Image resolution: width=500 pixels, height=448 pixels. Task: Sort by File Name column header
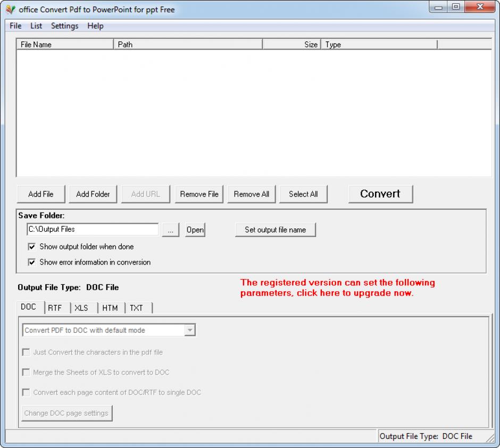[x=65, y=44]
